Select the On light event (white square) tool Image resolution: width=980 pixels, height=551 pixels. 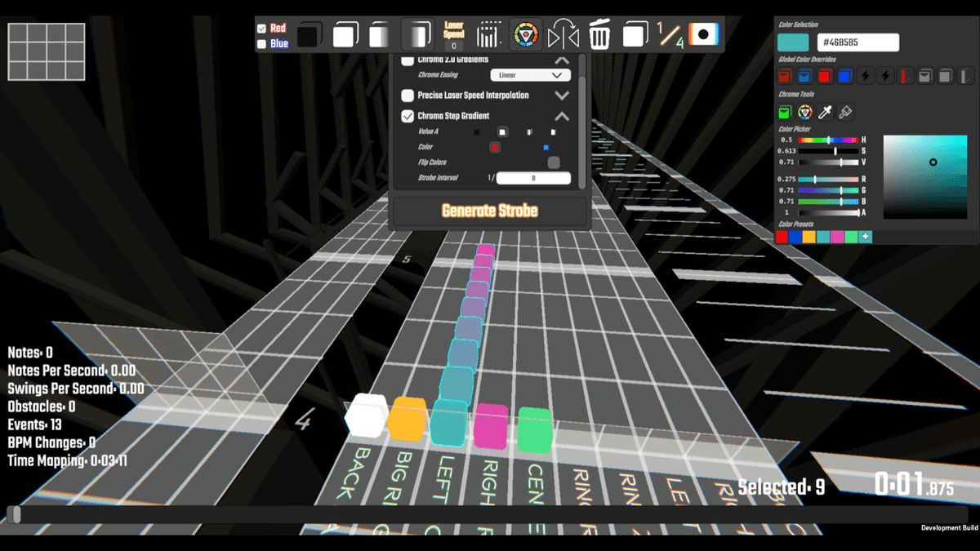pos(346,35)
